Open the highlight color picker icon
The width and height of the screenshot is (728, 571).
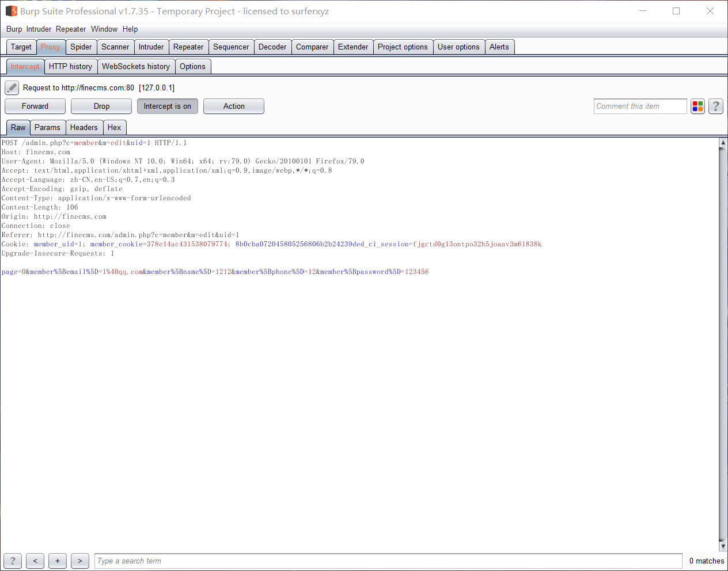click(x=698, y=106)
